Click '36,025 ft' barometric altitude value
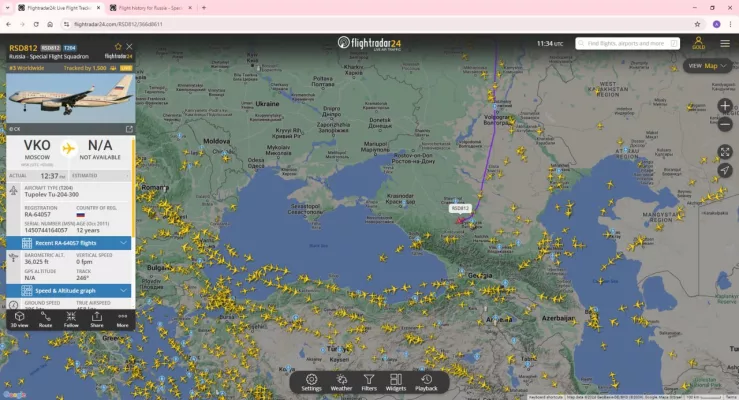 [37, 261]
